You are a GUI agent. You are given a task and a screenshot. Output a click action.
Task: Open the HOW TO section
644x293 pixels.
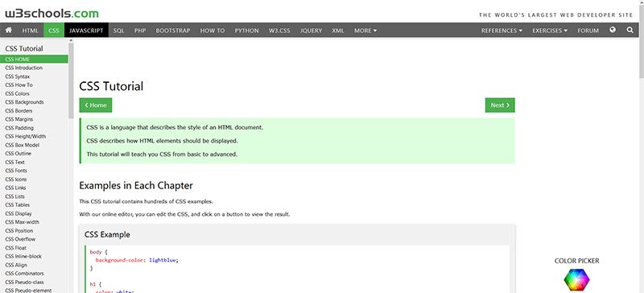point(213,31)
